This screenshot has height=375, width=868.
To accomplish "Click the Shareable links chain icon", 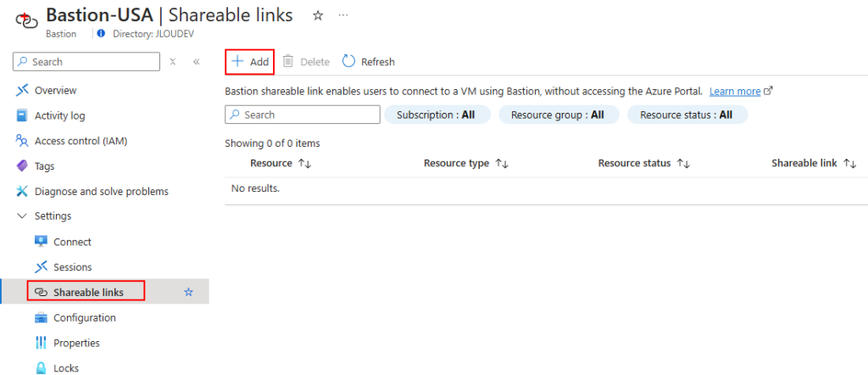I will pyautogui.click(x=41, y=292).
